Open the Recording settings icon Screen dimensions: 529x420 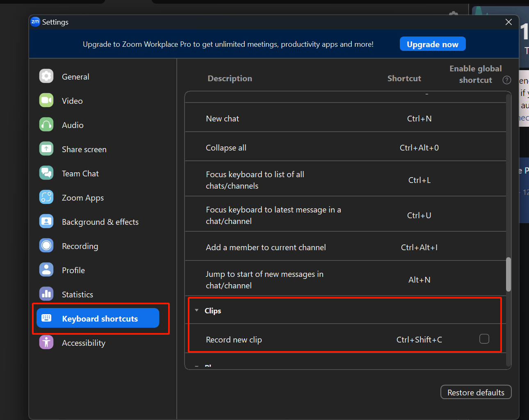[46, 246]
